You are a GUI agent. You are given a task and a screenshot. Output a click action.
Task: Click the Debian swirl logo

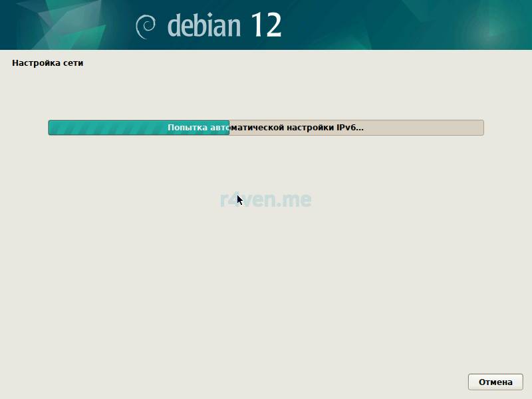tap(145, 26)
